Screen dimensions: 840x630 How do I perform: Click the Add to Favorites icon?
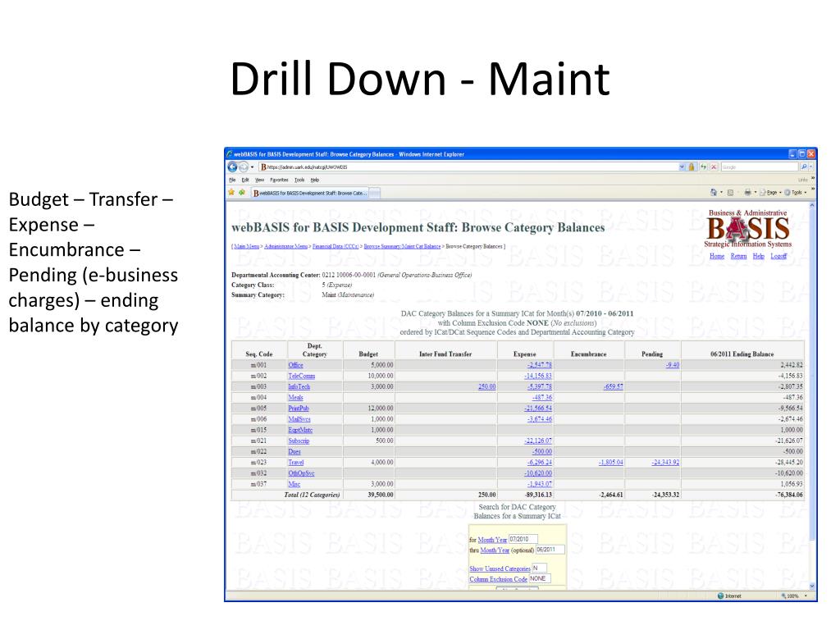point(242,192)
